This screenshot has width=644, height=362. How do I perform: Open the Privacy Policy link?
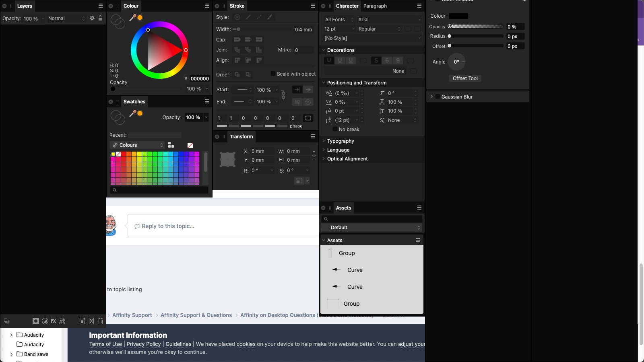(144, 344)
